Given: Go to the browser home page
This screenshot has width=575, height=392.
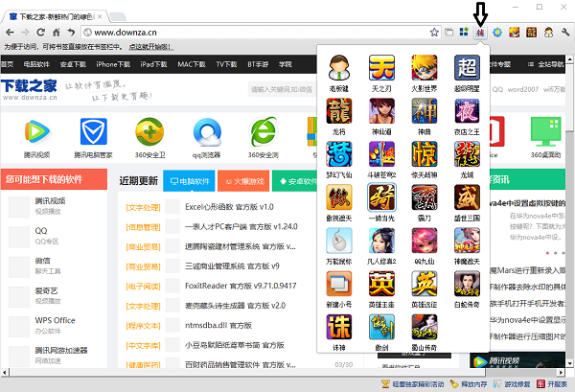Looking at the screenshot, I should coord(57,33).
